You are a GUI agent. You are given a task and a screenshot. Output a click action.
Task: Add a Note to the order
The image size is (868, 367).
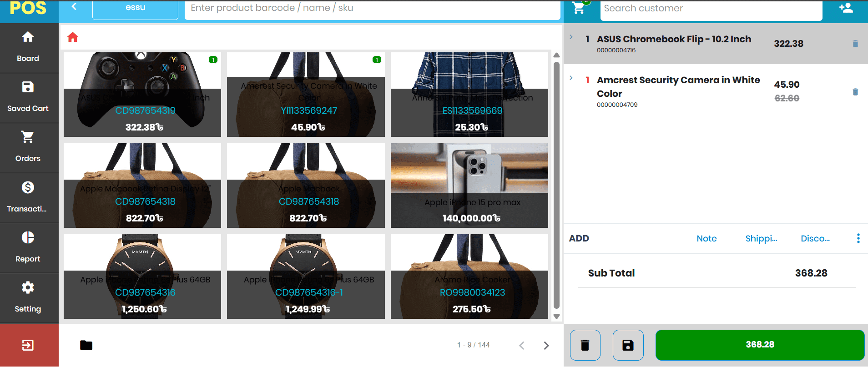tap(706, 238)
